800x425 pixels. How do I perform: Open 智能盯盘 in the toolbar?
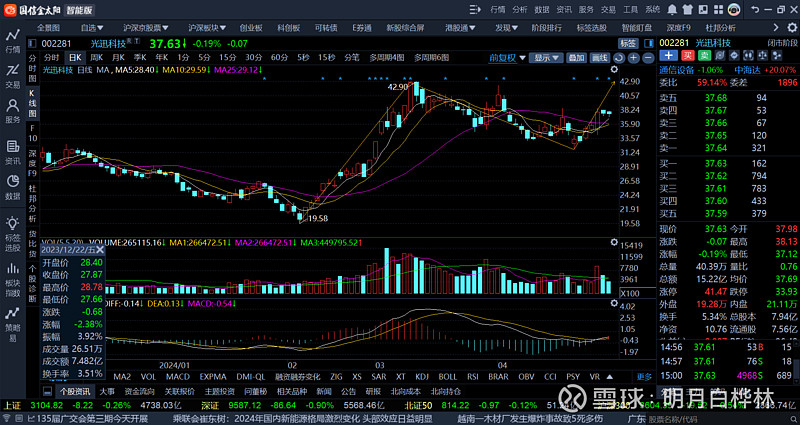[x=636, y=28]
